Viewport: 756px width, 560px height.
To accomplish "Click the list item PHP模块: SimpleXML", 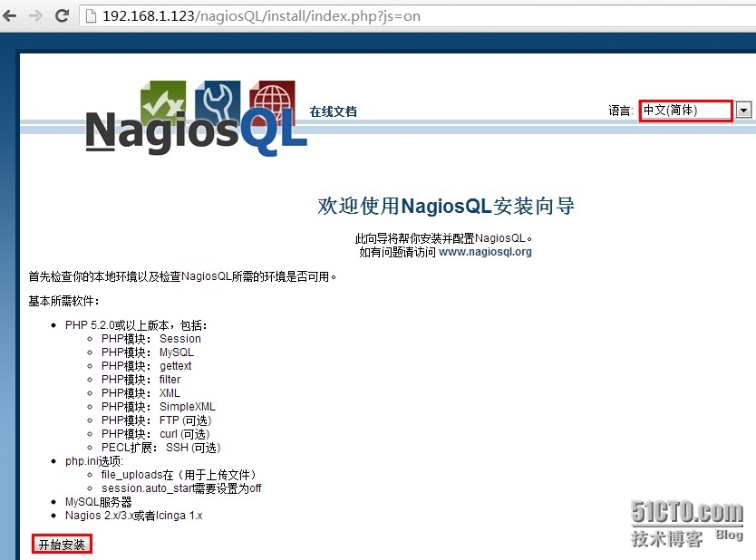I will 159,406.
